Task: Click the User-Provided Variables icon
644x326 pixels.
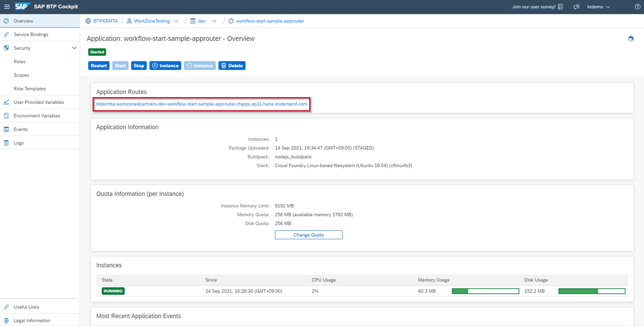Action: [x=6, y=102]
